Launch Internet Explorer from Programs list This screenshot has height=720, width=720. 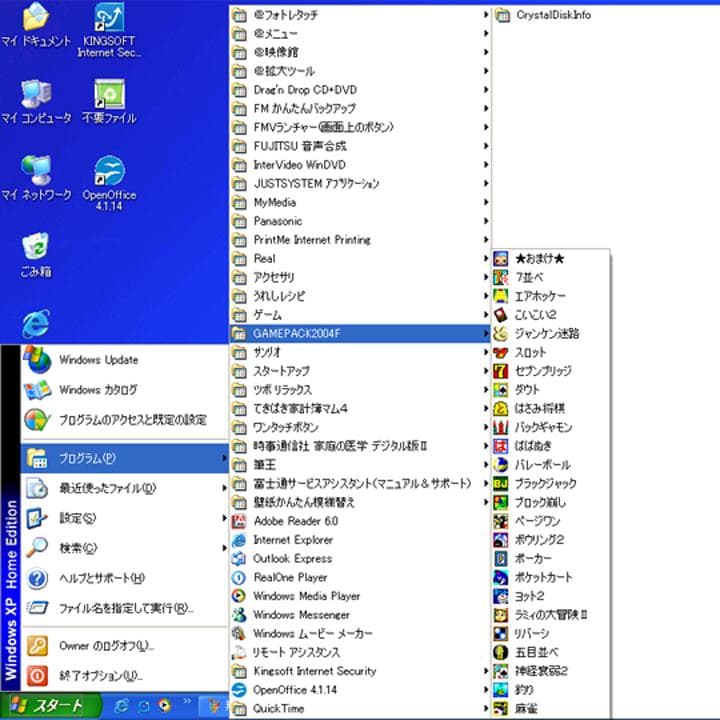click(360, 540)
